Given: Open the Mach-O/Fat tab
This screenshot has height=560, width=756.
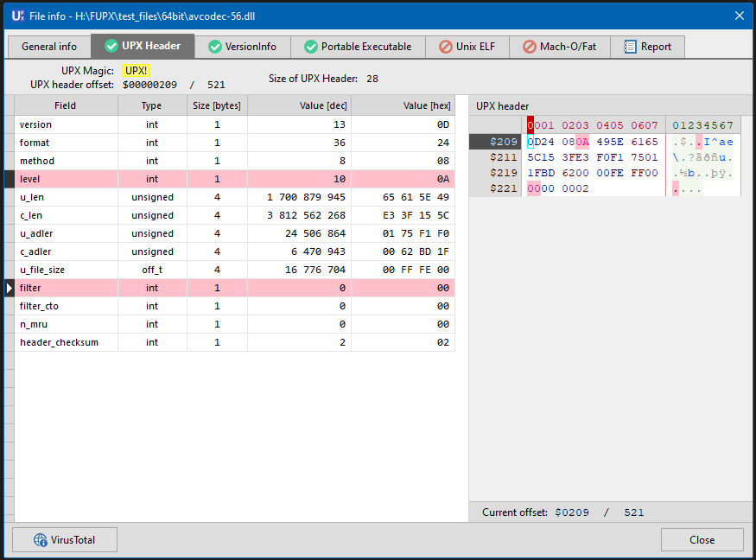Looking at the screenshot, I should point(560,47).
